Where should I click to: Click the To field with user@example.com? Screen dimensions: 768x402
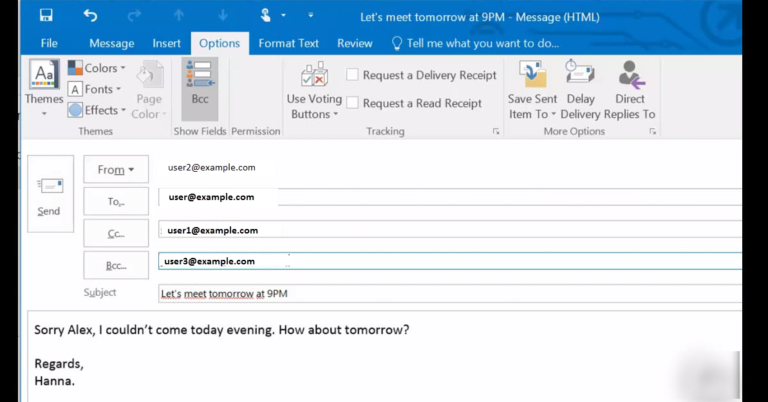coord(450,197)
